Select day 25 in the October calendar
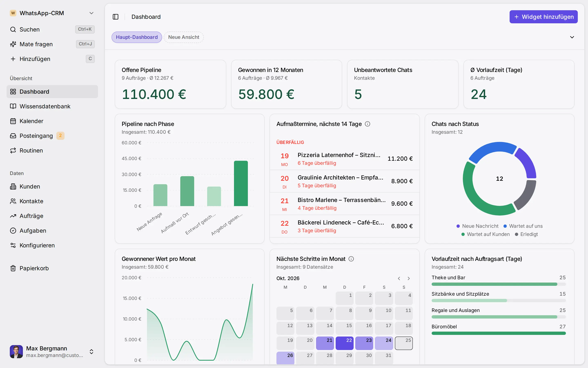This screenshot has width=588, height=368. coord(404,343)
